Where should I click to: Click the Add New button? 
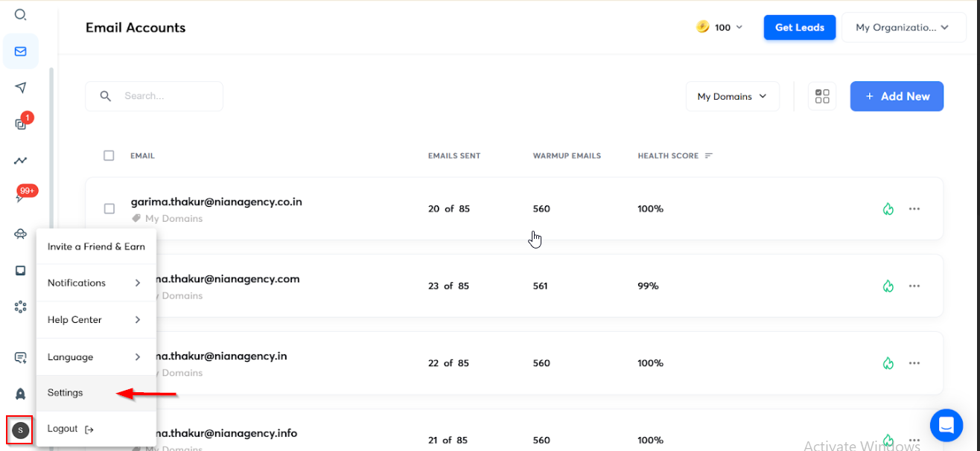pyautogui.click(x=897, y=96)
